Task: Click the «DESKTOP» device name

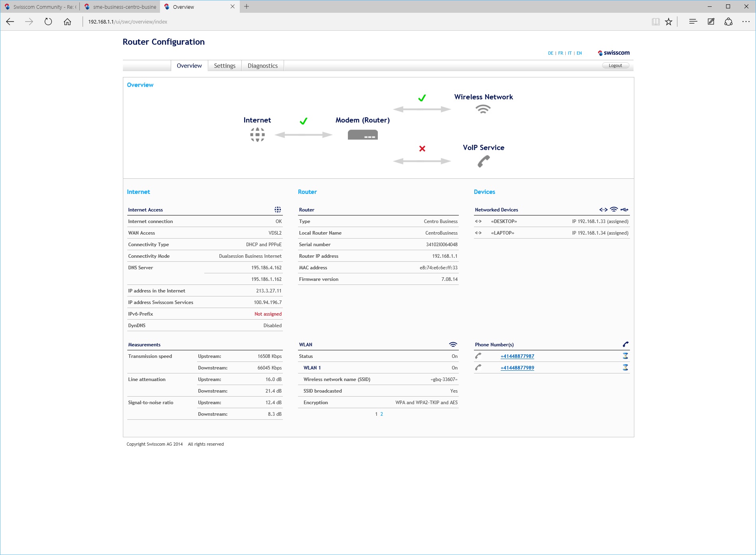Action: point(504,221)
